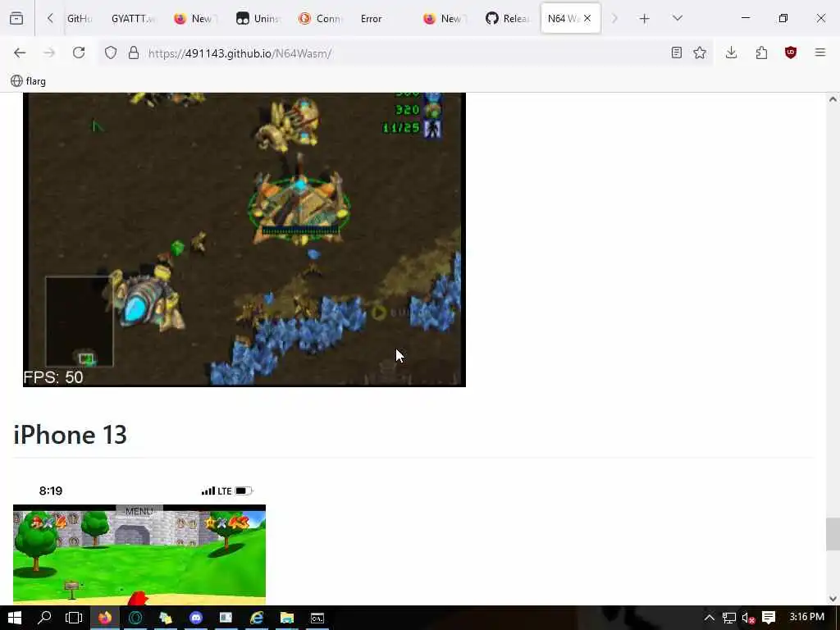840x630 pixels.
Task: Reload the N64Wasm page
Action: [x=79, y=53]
